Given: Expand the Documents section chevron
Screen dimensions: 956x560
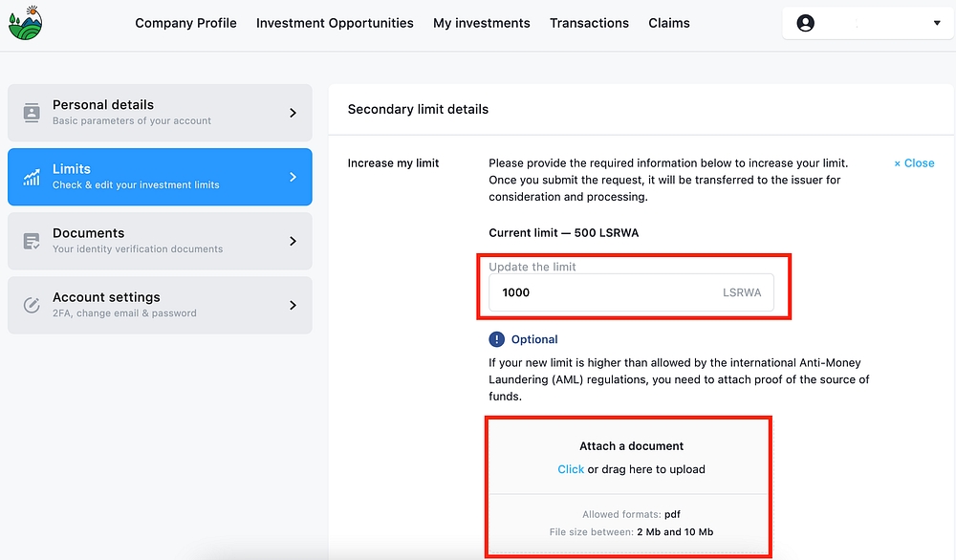Looking at the screenshot, I should click(293, 241).
